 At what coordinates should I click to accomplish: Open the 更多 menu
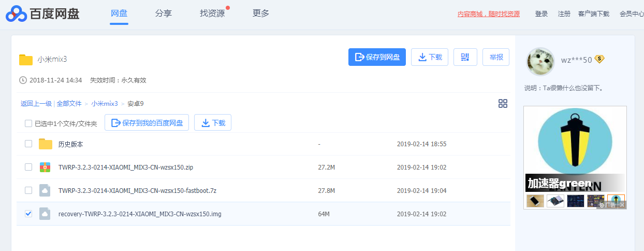261,13
